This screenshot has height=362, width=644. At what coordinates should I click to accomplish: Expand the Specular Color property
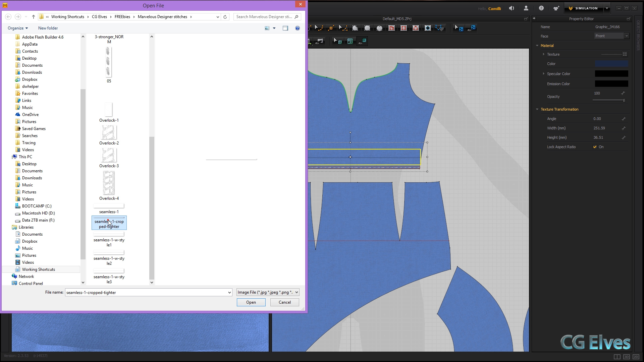tap(544, 73)
